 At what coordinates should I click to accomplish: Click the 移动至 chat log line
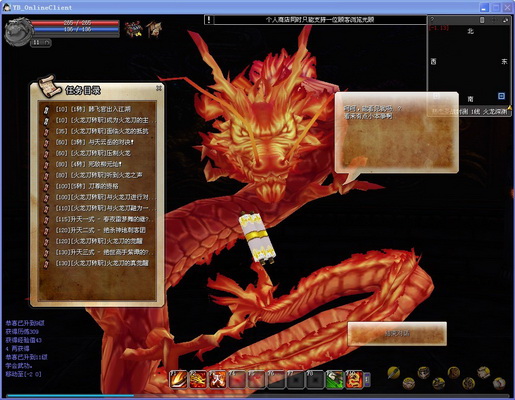click(23, 374)
